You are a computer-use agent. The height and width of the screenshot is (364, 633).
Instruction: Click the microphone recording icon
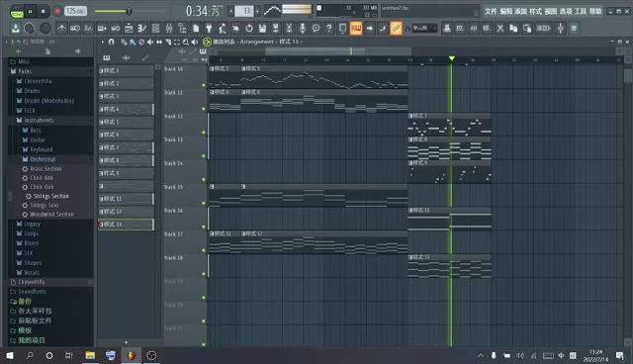(x=302, y=29)
